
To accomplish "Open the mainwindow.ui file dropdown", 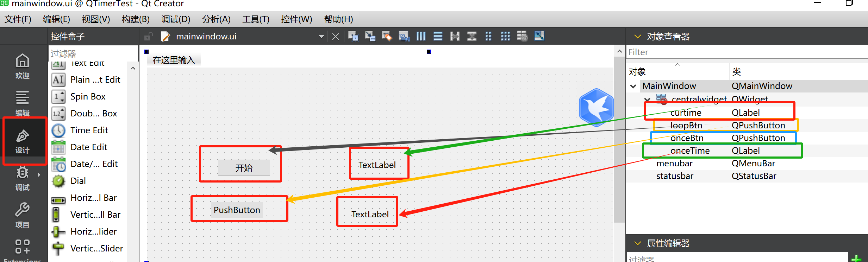I will pos(321,37).
